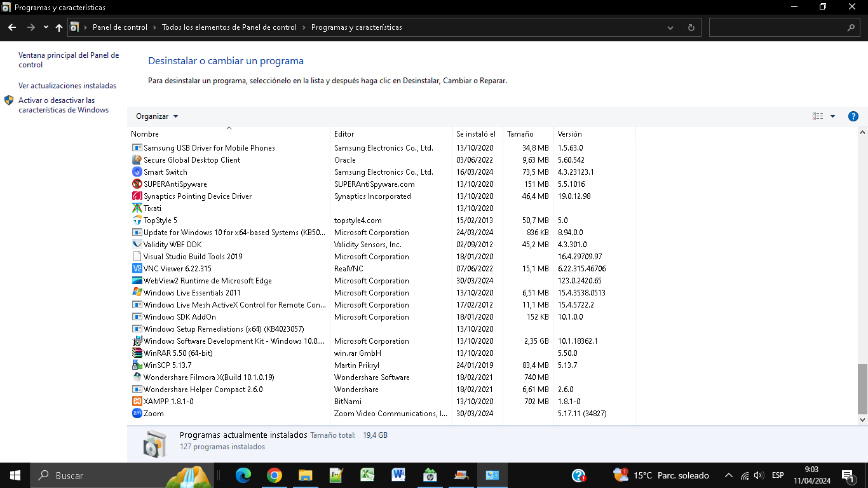The width and height of the screenshot is (868, 488).
Task: Click Todos los elementos de Panel de control
Action: coord(229,27)
